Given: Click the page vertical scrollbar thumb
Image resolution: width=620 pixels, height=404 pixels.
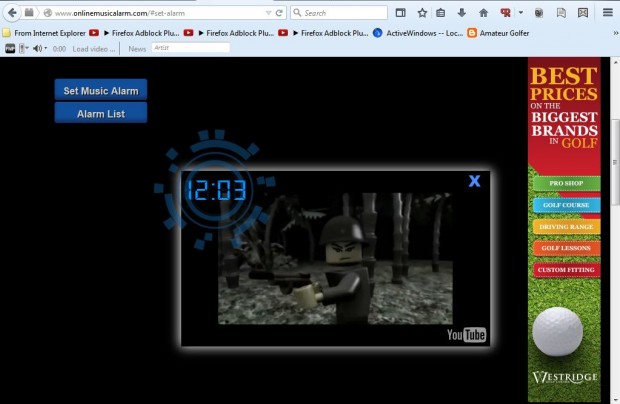Looking at the screenshot, I should tap(615, 162).
